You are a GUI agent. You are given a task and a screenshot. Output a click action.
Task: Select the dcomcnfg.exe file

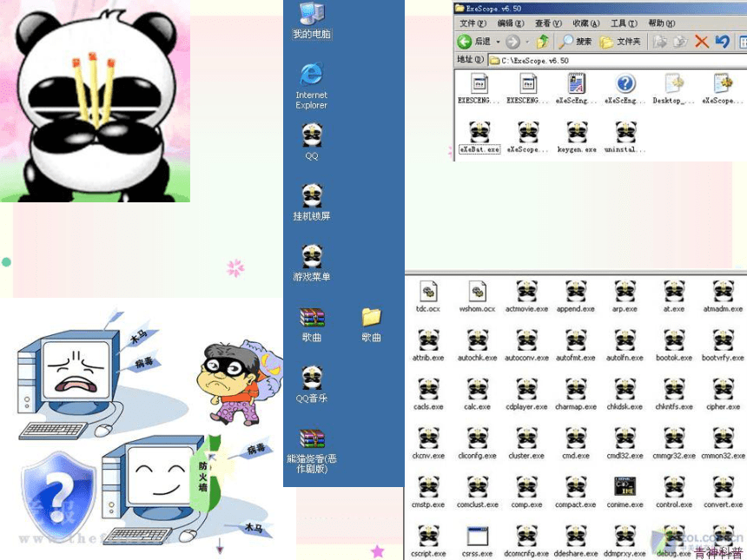(526, 541)
